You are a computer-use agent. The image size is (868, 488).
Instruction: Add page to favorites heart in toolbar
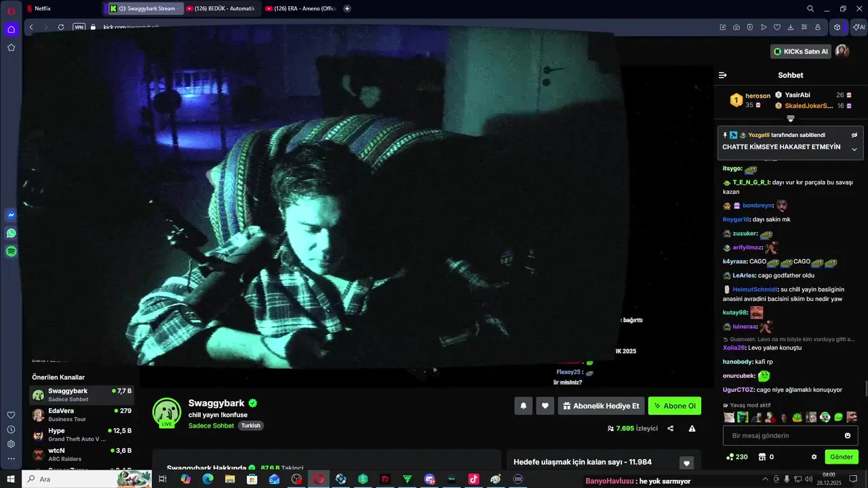[777, 27]
